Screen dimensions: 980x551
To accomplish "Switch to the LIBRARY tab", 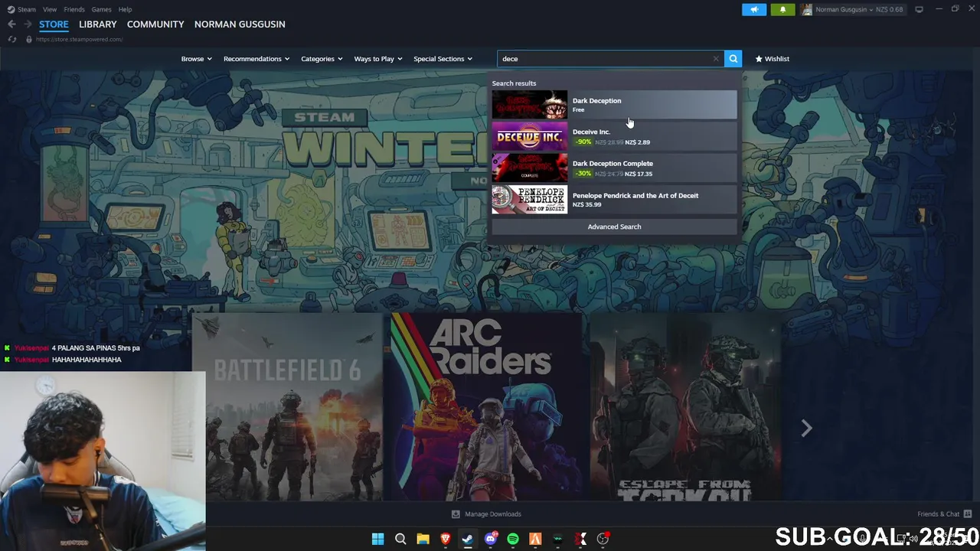I will (98, 24).
